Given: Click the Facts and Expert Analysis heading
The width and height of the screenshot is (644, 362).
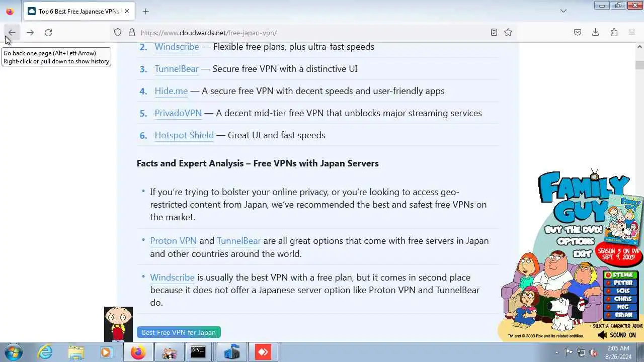Looking at the screenshot, I should (258, 163).
